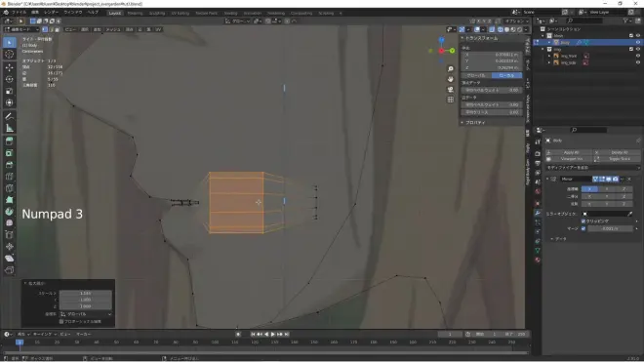Switch to the Layout workspace tab
The width and height of the screenshot is (644, 362).
tap(115, 13)
